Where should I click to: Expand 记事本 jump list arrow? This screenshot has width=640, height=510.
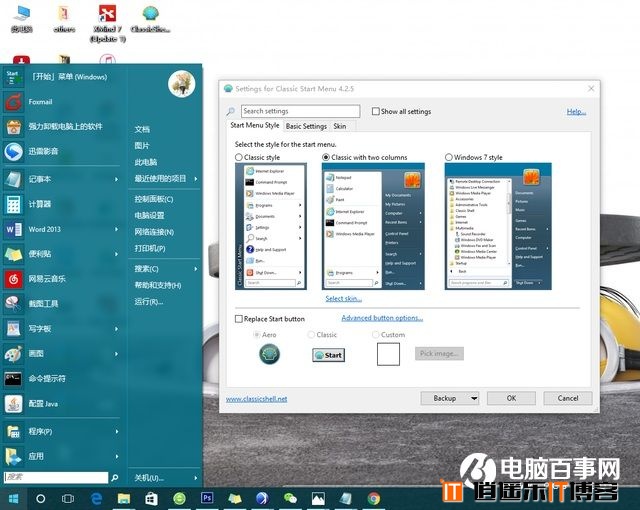[117, 179]
